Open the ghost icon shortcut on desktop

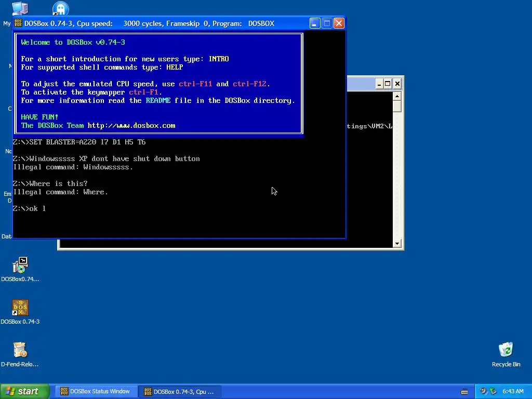[60, 8]
